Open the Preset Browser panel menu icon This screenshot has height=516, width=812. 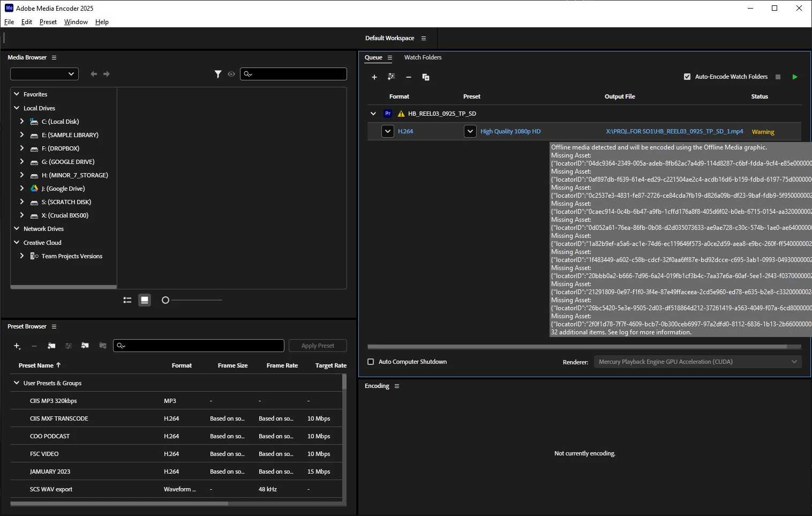pos(54,326)
